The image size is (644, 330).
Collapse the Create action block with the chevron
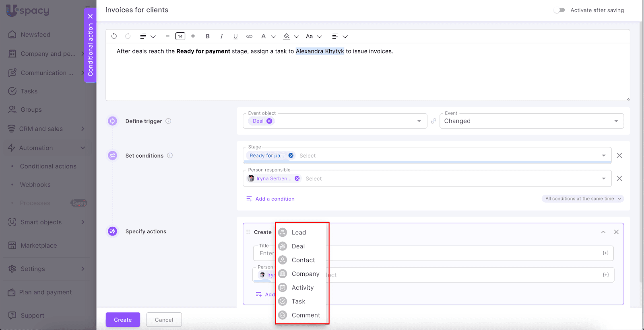[603, 232]
